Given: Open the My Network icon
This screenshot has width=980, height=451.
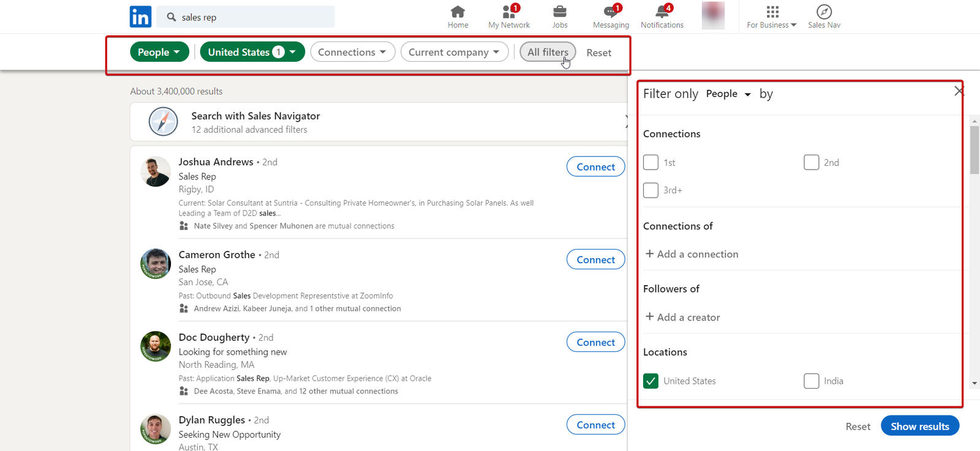Looking at the screenshot, I should point(510,12).
